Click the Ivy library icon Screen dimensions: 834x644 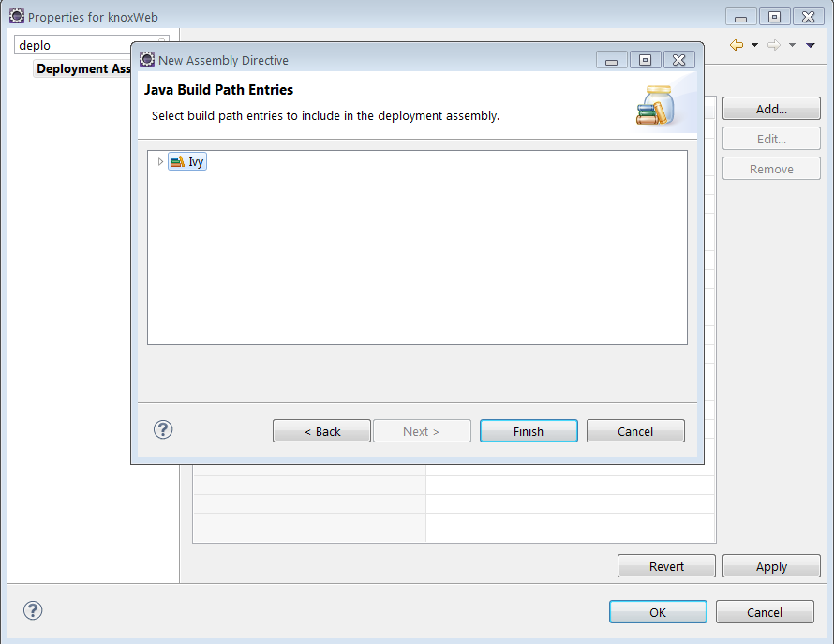178,162
